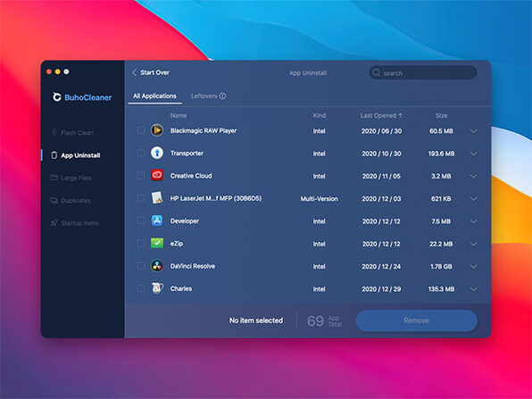This screenshot has height=399, width=532.
Task: Expand Transporter row details
Action: 474,154
